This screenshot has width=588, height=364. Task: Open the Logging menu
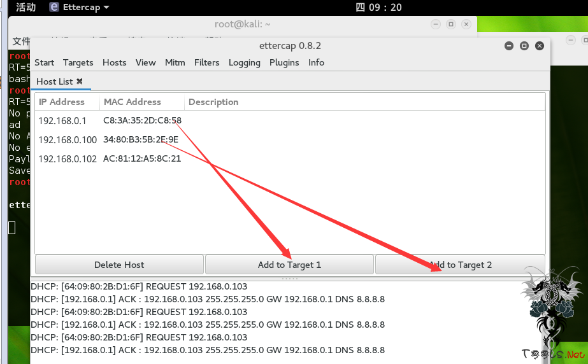pyautogui.click(x=245, y=62)
